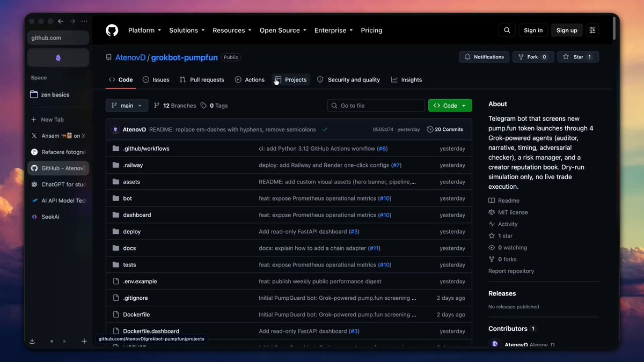Open the .env.example file

(140, 282)
